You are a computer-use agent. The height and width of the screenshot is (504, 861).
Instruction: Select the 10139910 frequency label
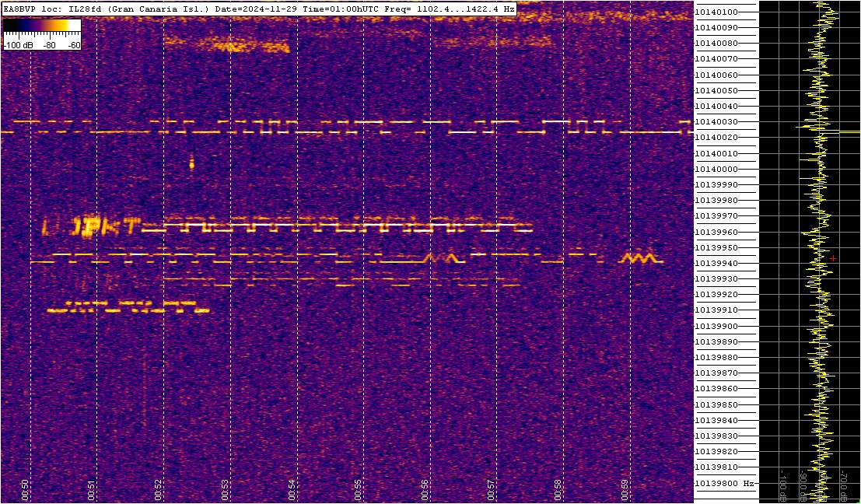tap(715, 310)
